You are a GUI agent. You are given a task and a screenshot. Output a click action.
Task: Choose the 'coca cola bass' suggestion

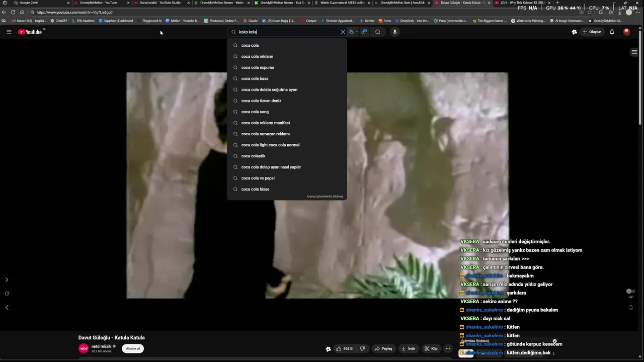click(x=287, y=78)
